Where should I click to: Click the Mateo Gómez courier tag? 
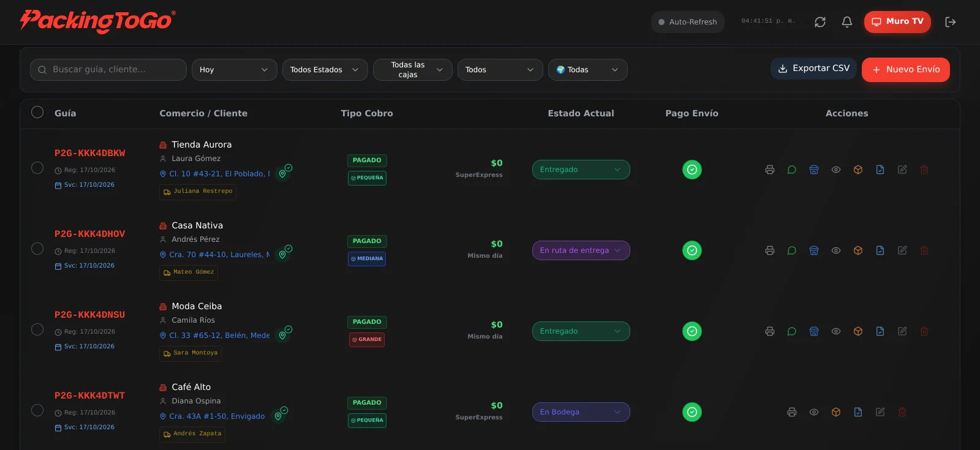(x=189, y=272)
